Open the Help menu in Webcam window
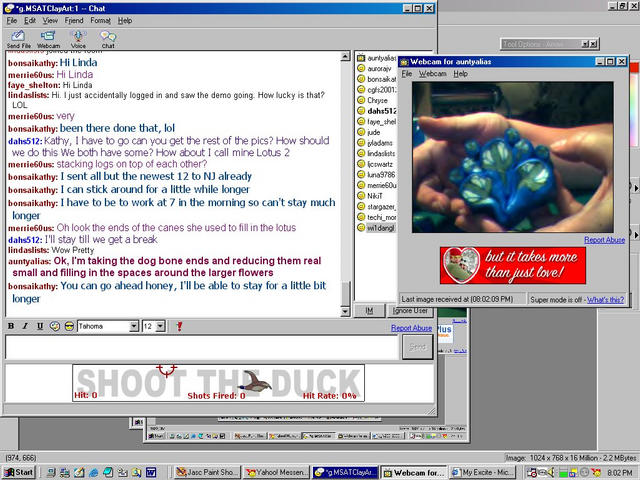Image resolution: width=640 pixels, height=480 pixels. pyautogui.click(x=460, y=74)
